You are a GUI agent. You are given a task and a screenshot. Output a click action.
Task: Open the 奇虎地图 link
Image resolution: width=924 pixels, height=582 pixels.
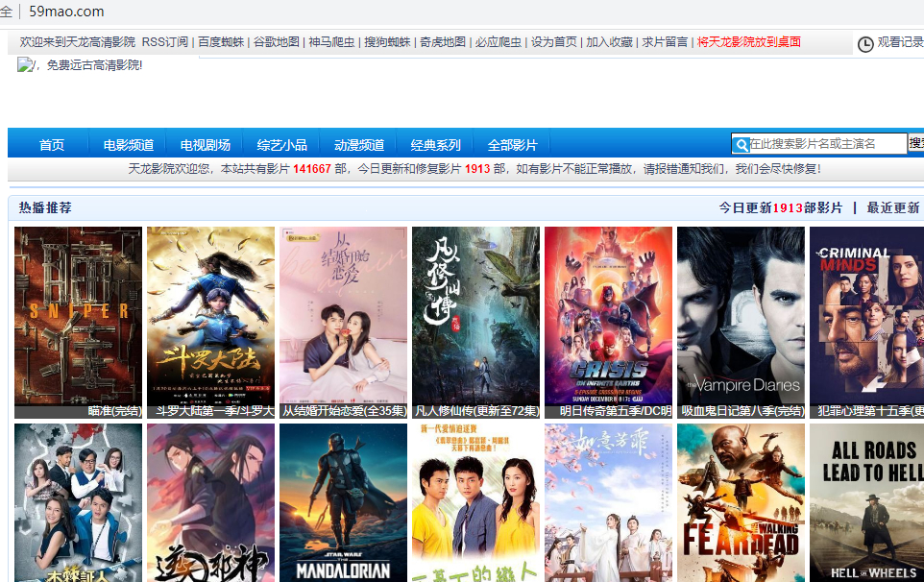[x=443, y=42]
